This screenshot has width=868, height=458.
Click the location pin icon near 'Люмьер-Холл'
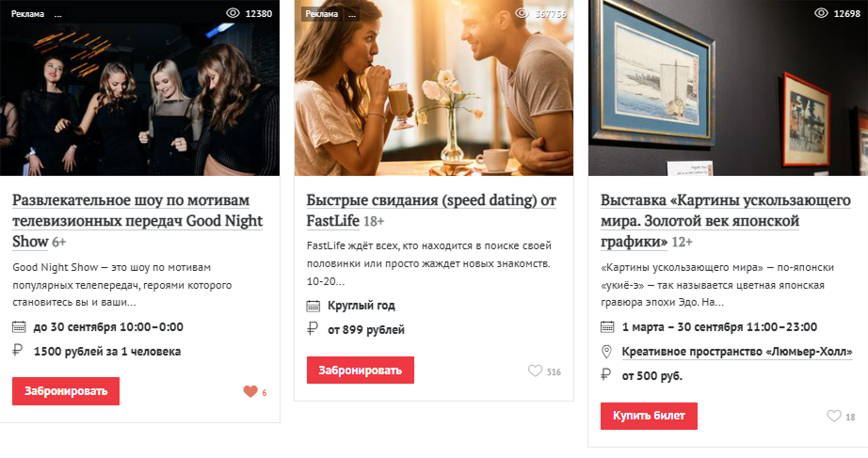point(606,351)
